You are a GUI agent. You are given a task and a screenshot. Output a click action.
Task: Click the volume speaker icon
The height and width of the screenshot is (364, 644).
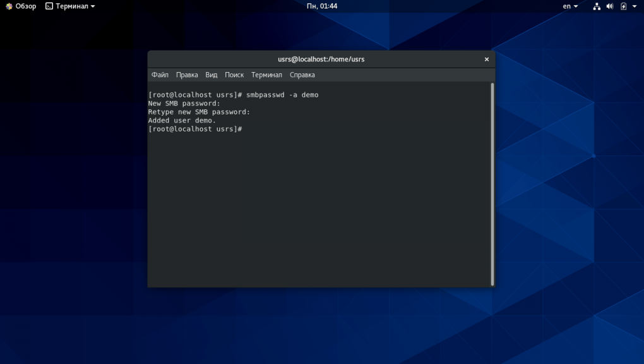pos(610,6)
